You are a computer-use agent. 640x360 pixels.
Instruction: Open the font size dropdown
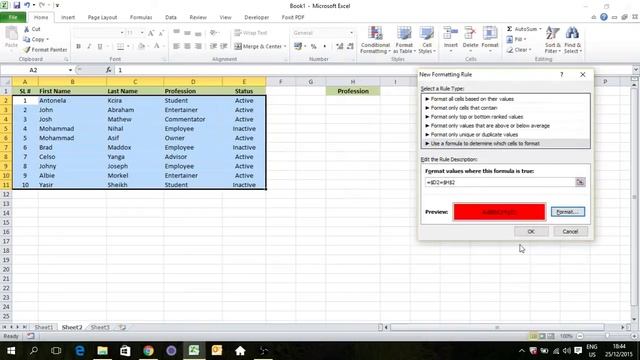[142, 33]
